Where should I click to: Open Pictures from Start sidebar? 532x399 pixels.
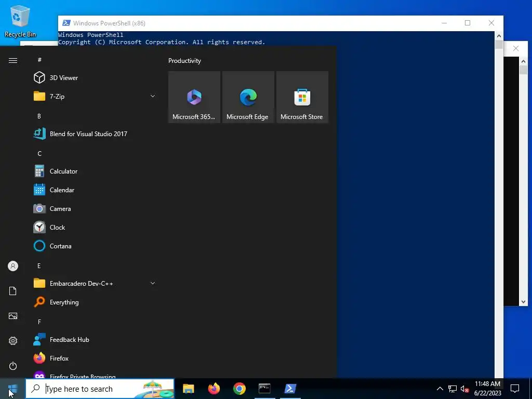pos(13,316)
